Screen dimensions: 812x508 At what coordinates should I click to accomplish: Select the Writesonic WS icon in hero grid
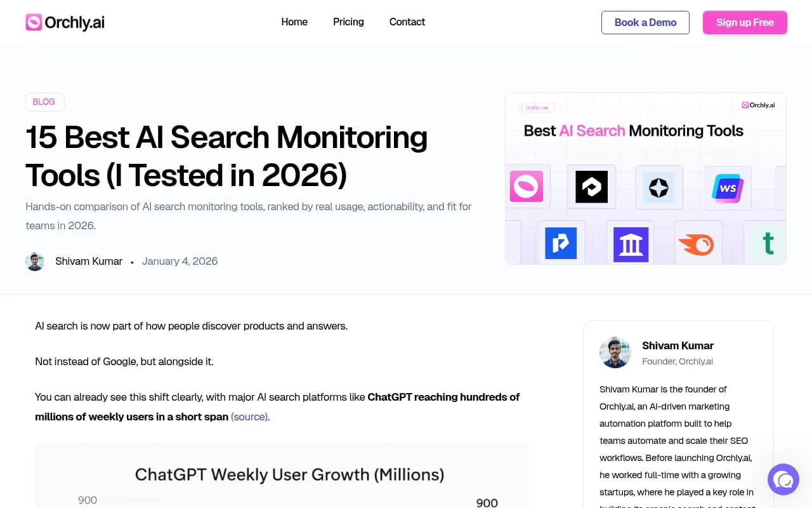(728, 187)
